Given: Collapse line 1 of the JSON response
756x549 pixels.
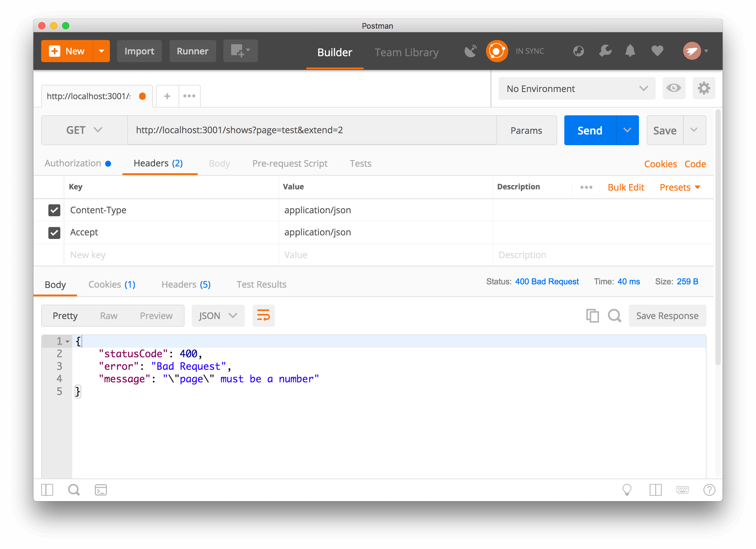Looking at the screenshot, I should pyautogui.click(x=68, y=341).
